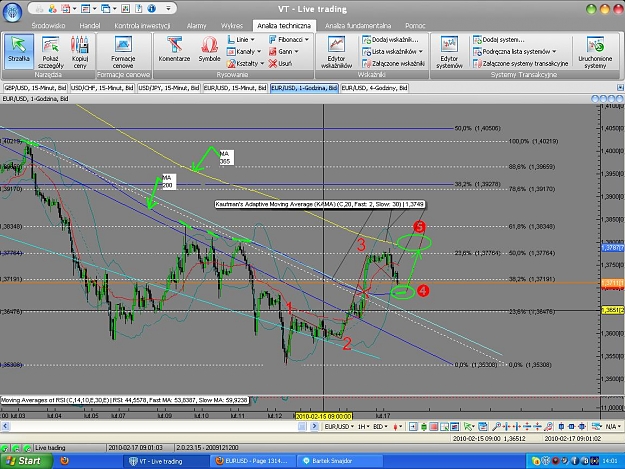
Task: Open the Alarmy ribbon tab
Action: pyautogui.click(x=197, y=26)
